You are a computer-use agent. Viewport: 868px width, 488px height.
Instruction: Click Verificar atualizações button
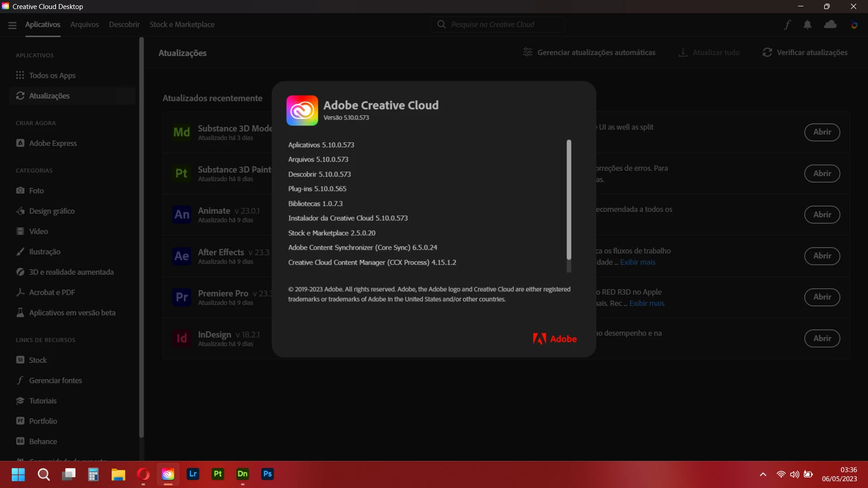[x=805, y=53]
